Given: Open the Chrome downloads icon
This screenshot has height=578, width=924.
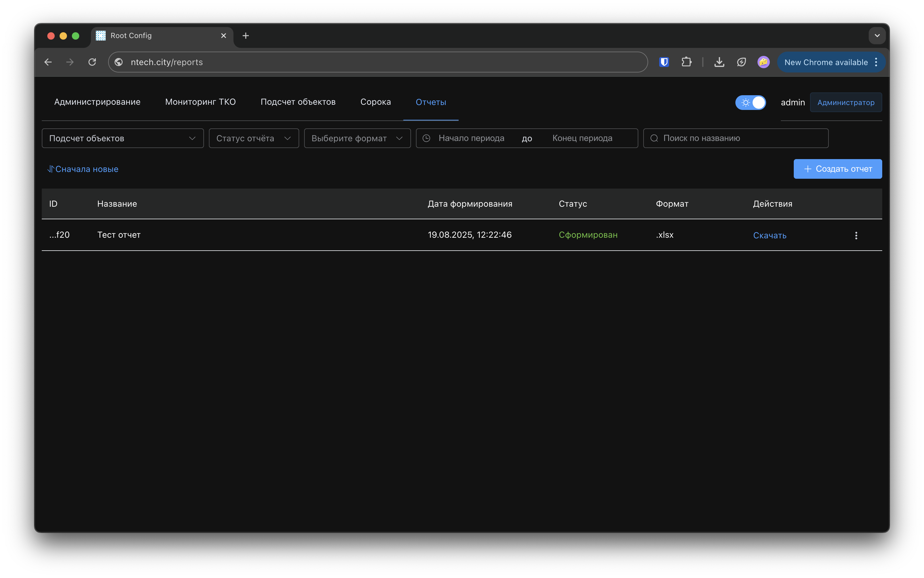Looking at the screenshot, I should point(719,62).
